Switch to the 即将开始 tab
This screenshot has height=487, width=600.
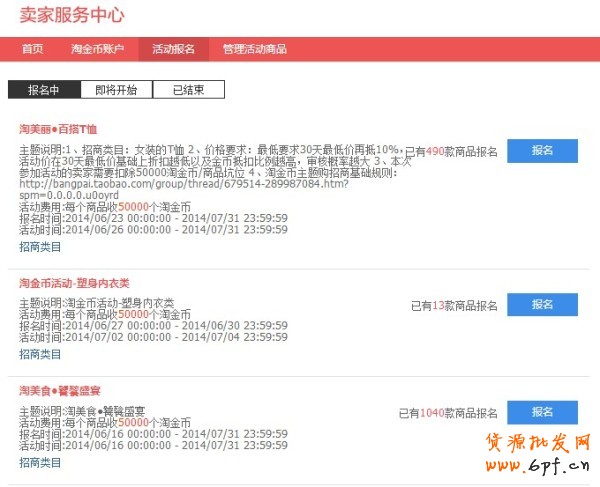coord(116,90)
